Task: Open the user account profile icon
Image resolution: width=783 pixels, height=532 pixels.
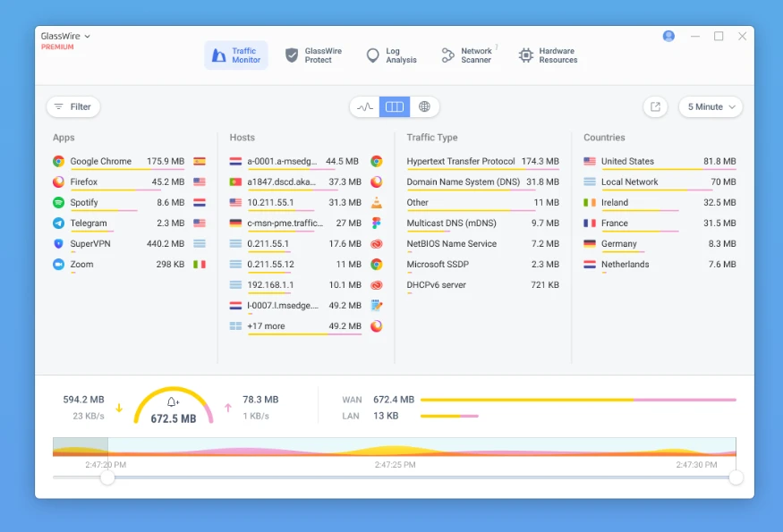Action: (668, 36)
